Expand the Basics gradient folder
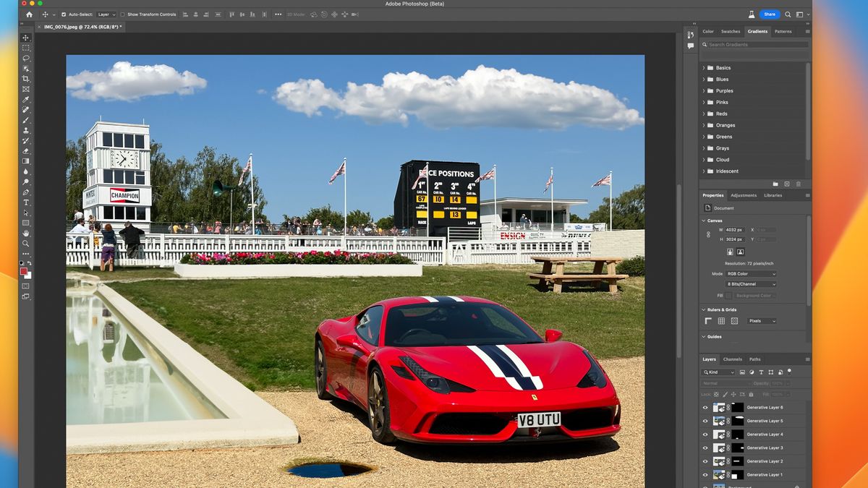This screenshot has height=488, width=868. (x=703, y=68)
